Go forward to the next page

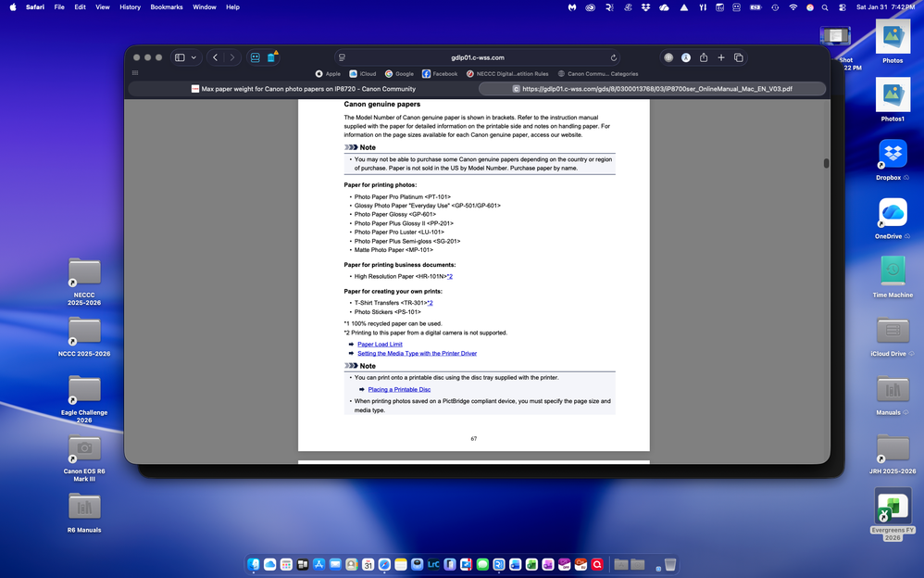point(232,57)
